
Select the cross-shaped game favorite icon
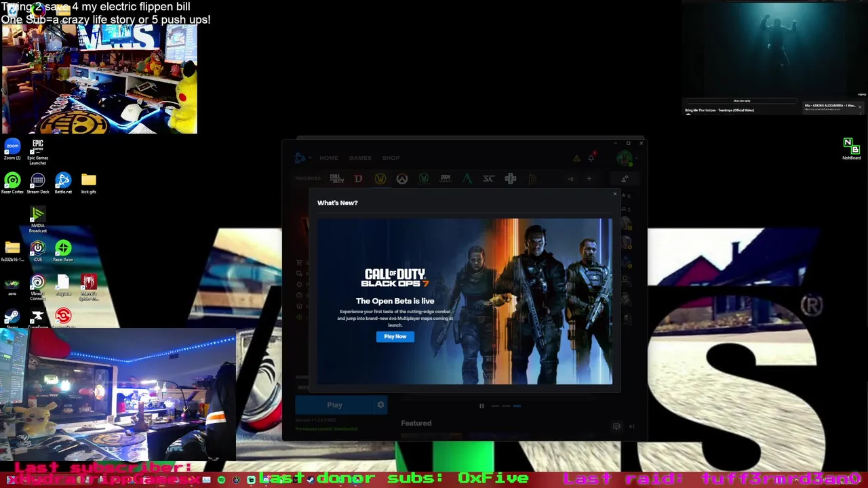pos(511,179)
